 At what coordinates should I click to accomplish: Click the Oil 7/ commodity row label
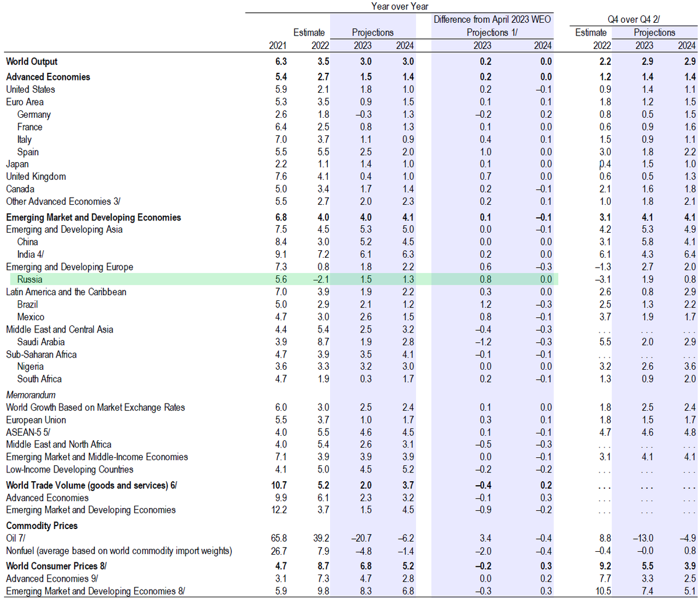pos(17,538)
